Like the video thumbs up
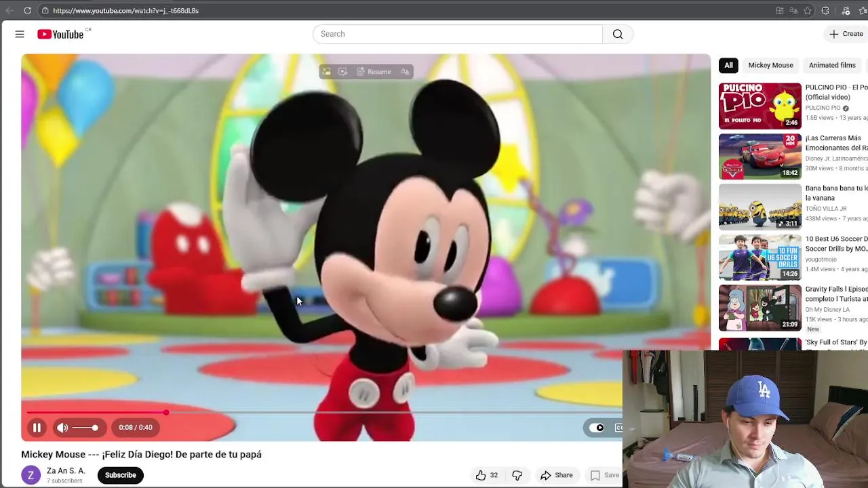The image size is (868, 488). (x=486, y=475)
